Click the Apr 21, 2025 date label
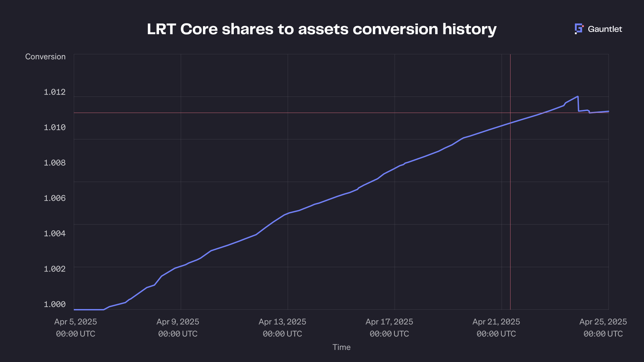Viewport: 644px width, 362px height. (496, 322)
